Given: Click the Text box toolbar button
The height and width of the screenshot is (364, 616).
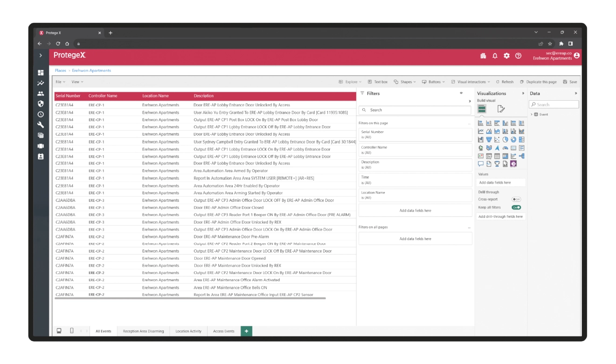Looking at the screenshot, I should [x=378, y=82].
